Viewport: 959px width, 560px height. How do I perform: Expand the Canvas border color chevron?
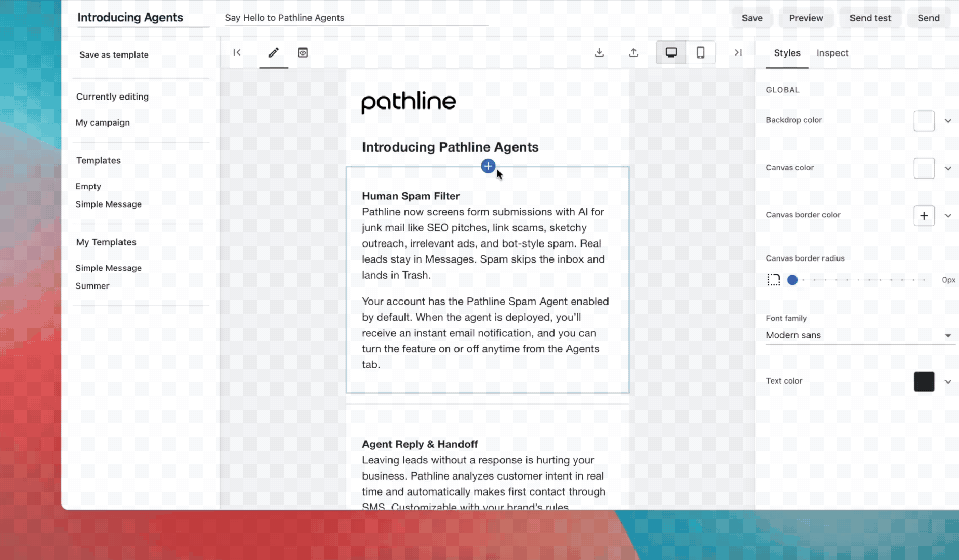[x=948, y=216]
